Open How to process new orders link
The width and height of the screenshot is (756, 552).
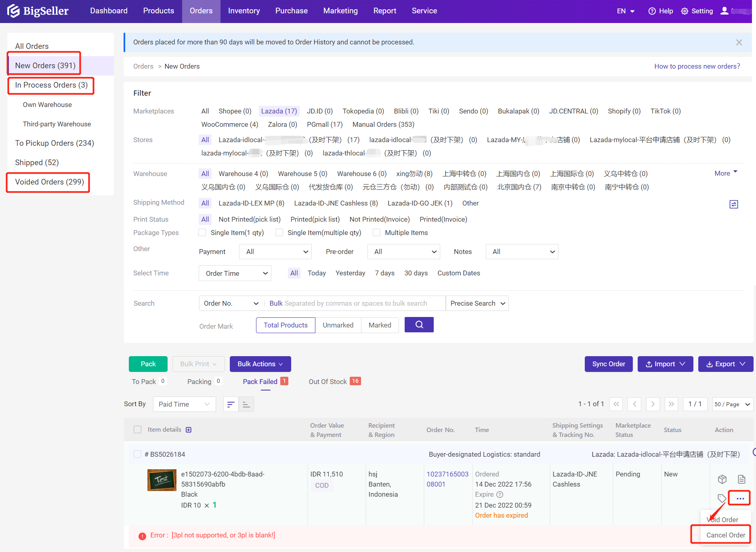tap(697, 66)
